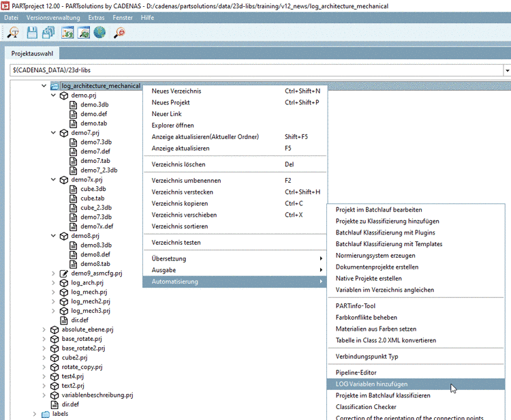The width and height of the screenshot is (511, 420).
Task: Click the labels folder icon
Action: [x=45, y=414]
